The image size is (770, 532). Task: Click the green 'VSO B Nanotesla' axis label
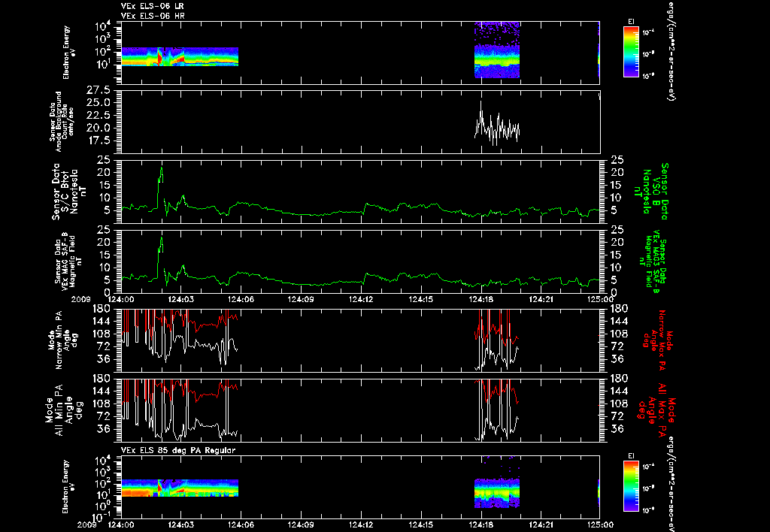coord(651,192)
